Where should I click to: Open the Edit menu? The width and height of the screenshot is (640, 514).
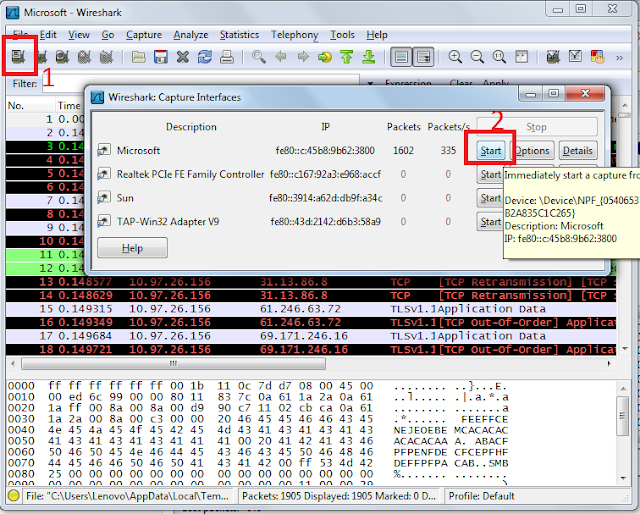click(48, 35)
